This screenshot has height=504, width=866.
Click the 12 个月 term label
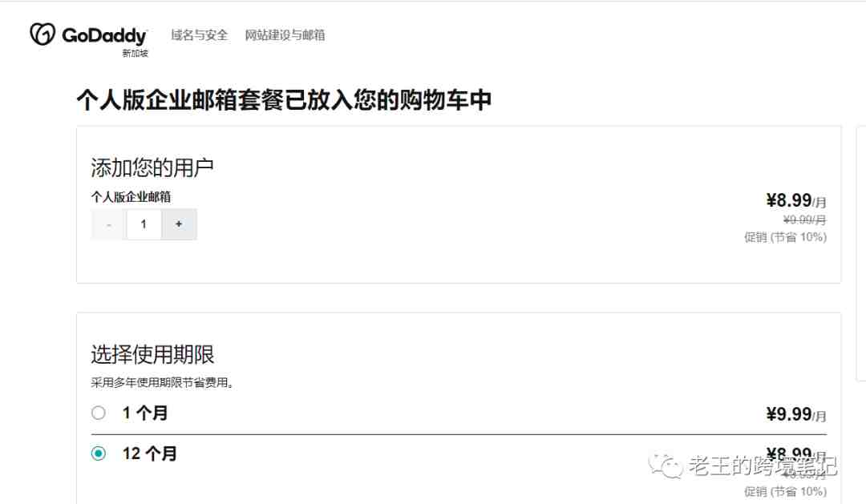[x=150, y=454]
